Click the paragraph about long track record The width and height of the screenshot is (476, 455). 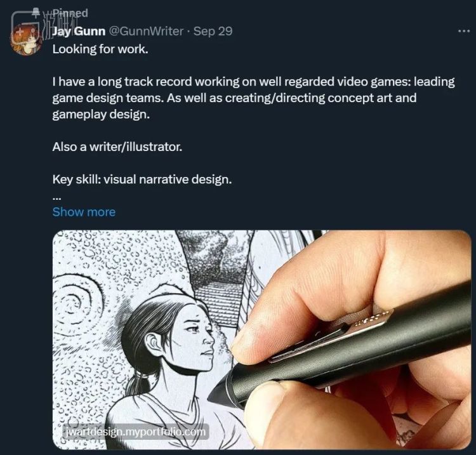(253, 98)
